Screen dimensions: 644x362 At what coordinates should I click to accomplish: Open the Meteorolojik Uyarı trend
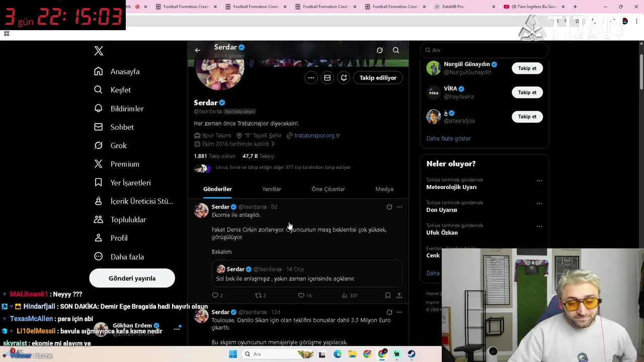point(451,187)
